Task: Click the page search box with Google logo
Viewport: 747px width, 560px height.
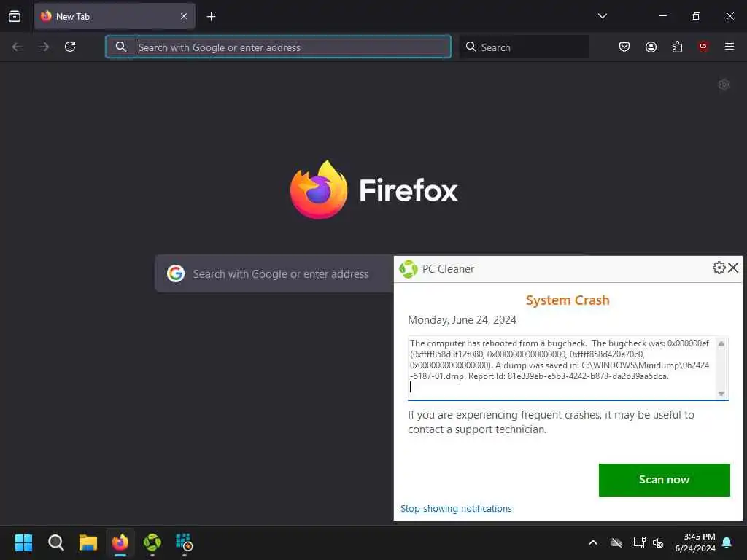Action: tap(274, 274)
